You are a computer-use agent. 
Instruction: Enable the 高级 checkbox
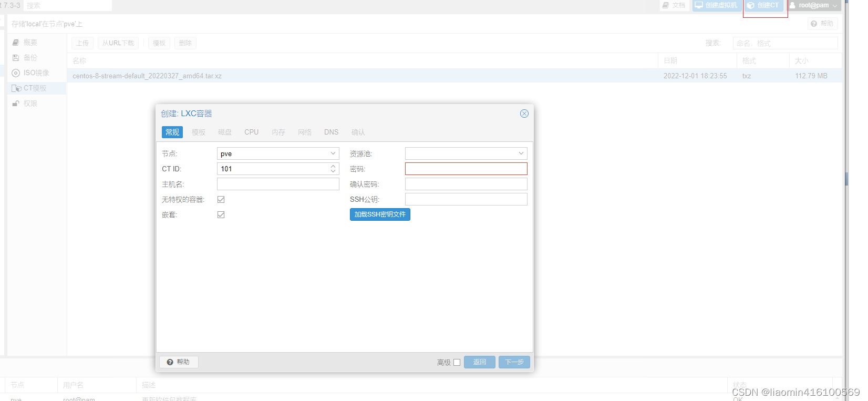tap(457, 362)
